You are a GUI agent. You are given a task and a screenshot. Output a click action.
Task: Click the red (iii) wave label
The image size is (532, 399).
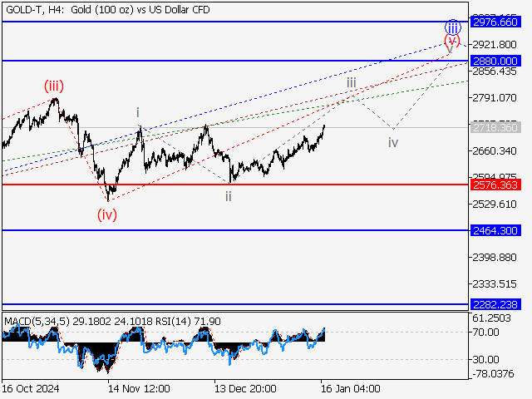(54, 85)
